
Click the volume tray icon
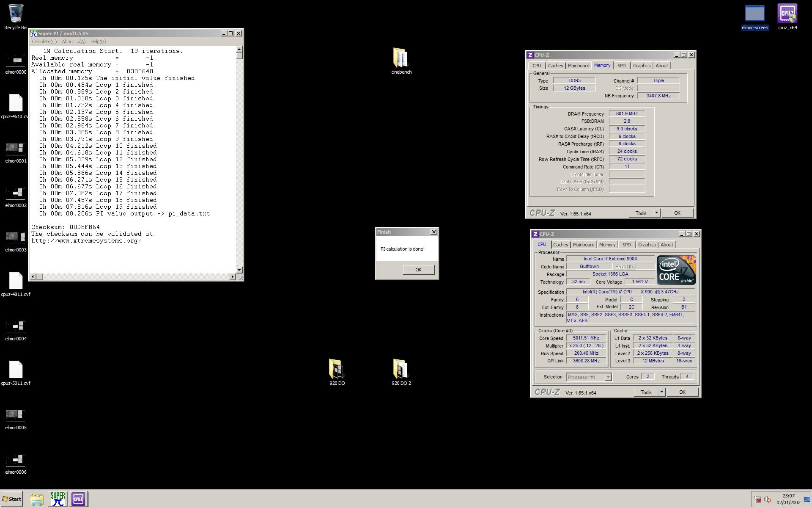(768, 500)
